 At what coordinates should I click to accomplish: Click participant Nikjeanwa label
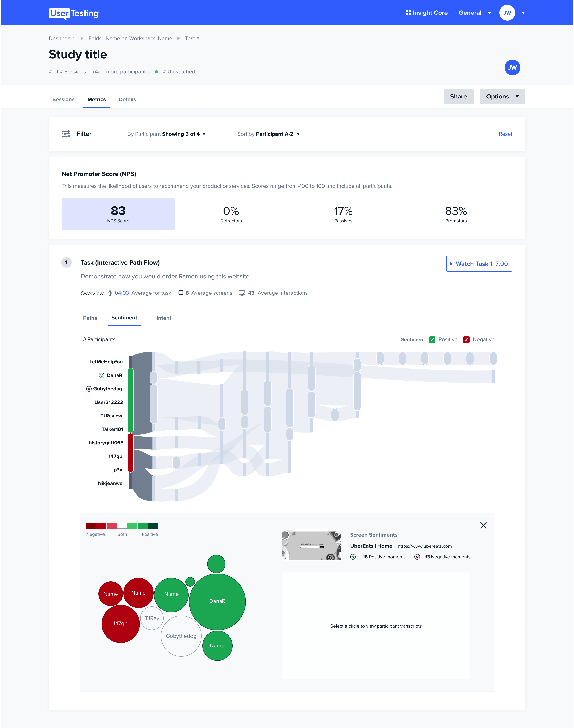(x=110, y=483)
